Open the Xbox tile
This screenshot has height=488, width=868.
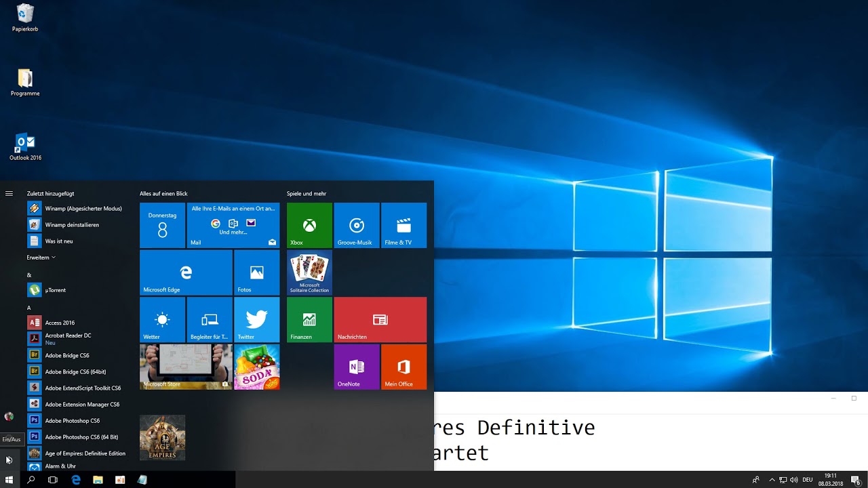(309, 225)
